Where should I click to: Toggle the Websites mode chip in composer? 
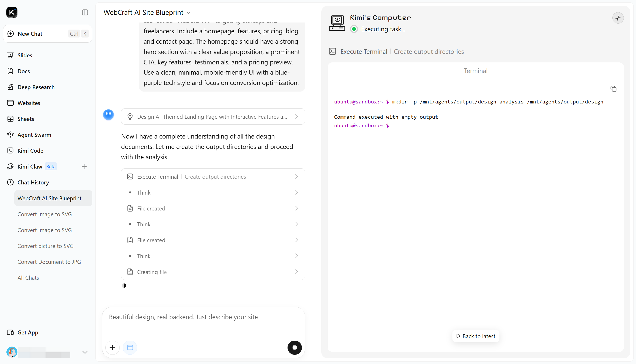(130, 347)
